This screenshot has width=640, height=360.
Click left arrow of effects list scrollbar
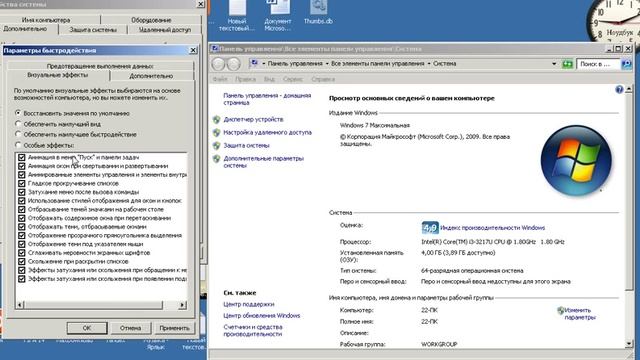(x=20, y=305)
